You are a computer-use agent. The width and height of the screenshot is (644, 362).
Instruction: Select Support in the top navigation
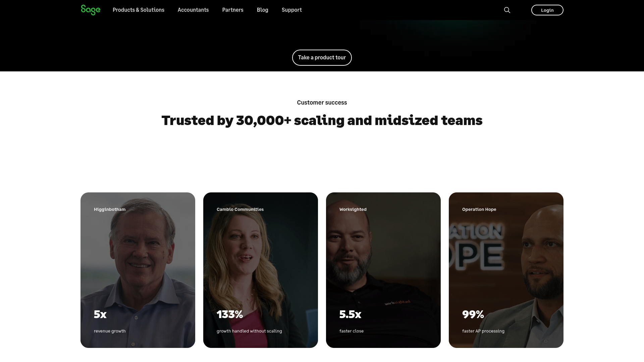pos(291,10)
